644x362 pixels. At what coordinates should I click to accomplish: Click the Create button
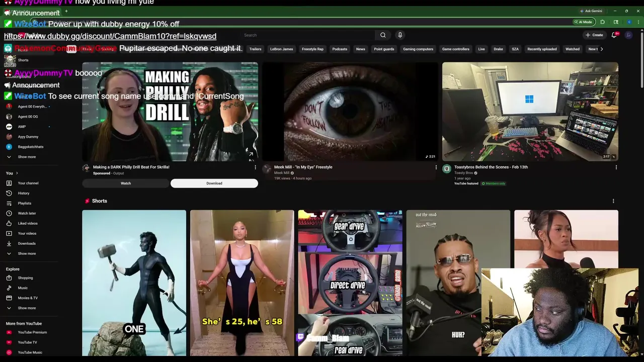(594, 35)
